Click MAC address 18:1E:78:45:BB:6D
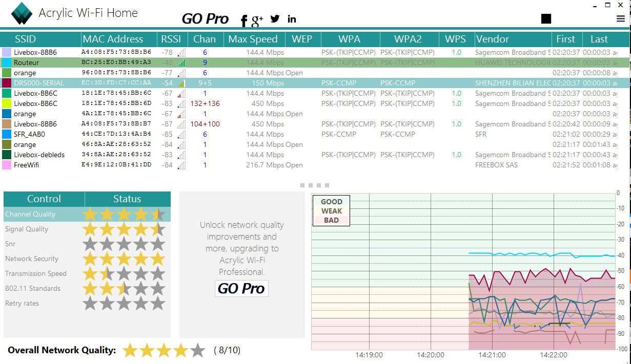The width and height of the screenshot is (631, 364). [116, 103]
